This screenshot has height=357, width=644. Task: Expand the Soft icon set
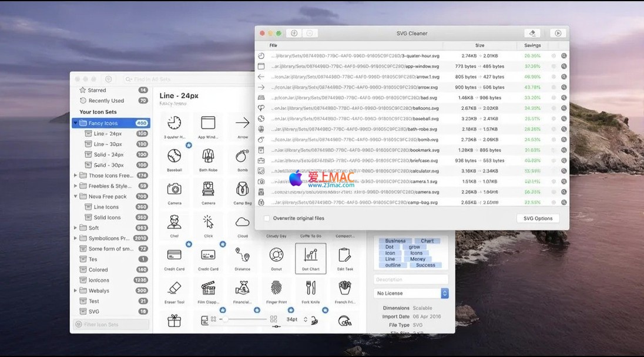point(76,228)
